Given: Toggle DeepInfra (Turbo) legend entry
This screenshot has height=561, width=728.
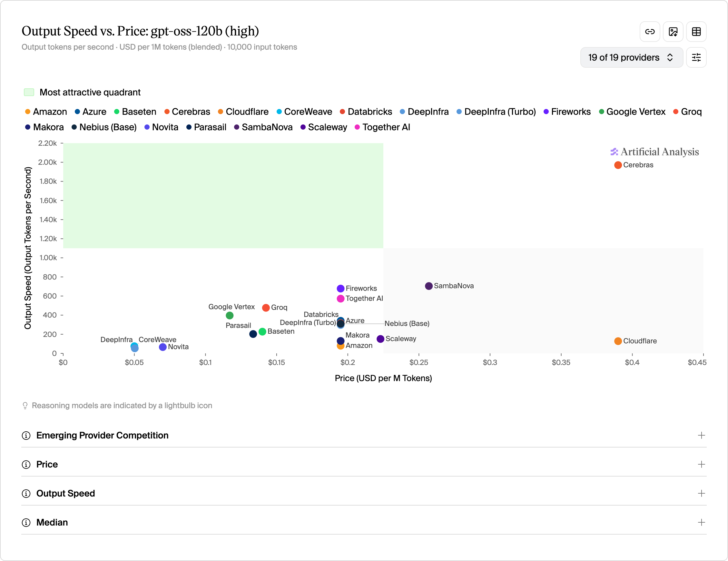Looking at the screenshot, I should point(496,112).
